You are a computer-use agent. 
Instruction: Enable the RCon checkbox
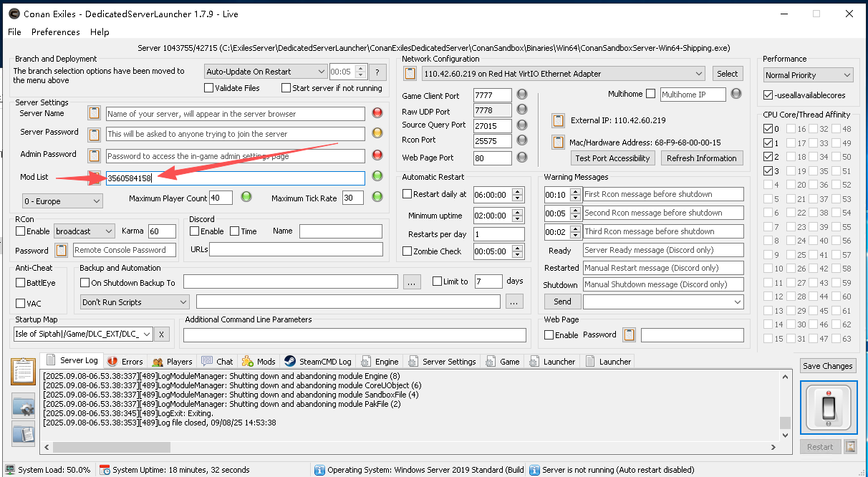coord(20,231)
